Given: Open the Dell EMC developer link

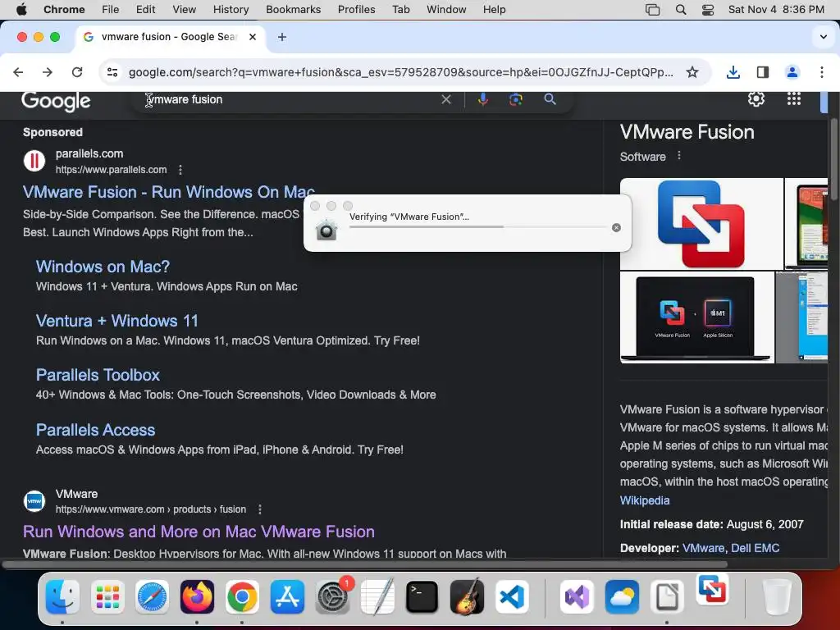Looking at the screenshot, I should tap(755, 548).
